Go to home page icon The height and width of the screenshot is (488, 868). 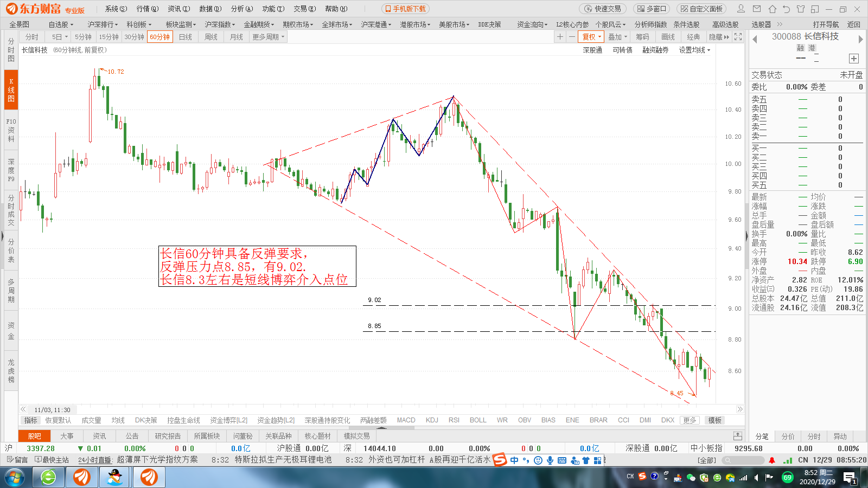coord(772,9)
